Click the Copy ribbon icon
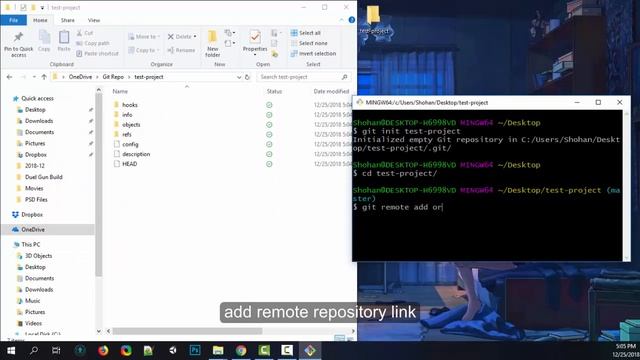The width and height of the screenshot is (640, 360). click(x=44, y=41)
